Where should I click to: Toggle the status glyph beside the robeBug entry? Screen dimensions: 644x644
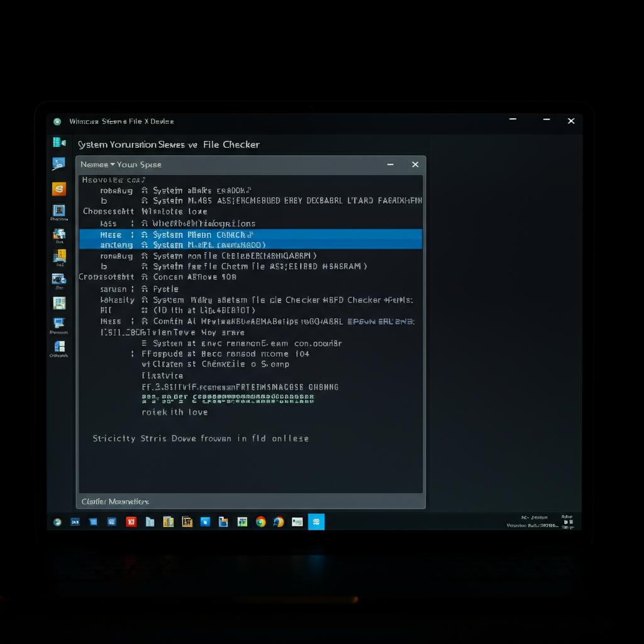click(146, 189)
